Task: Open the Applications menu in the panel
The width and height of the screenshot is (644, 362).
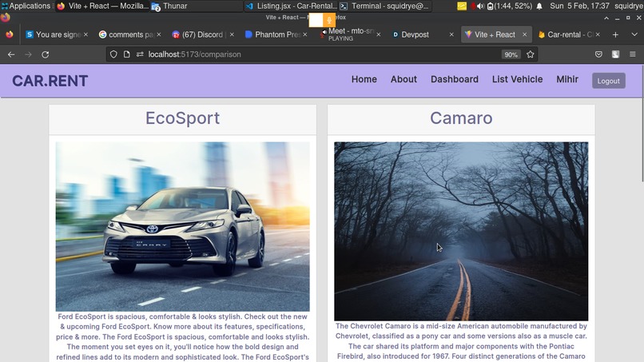Action: (26, 6)
